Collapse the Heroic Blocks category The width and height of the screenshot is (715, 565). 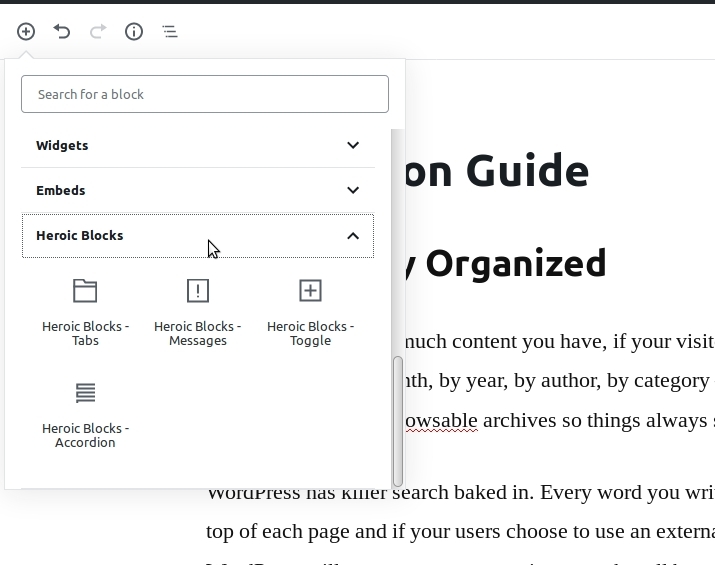click(198, 236)
